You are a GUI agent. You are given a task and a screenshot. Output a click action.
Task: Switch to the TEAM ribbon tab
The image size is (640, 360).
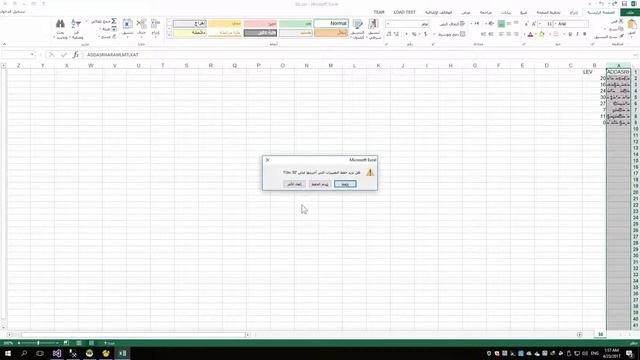point(379,12)
